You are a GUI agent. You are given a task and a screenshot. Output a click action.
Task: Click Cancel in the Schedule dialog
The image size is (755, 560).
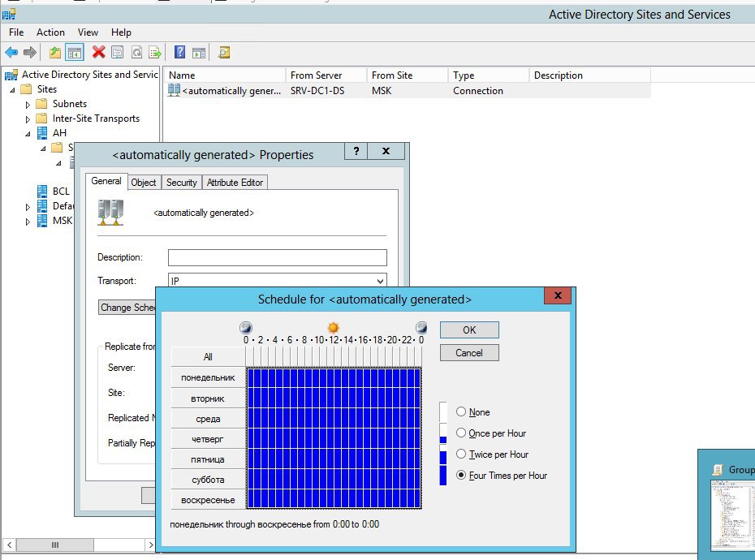pyautogui.click(x=469, y=352)
